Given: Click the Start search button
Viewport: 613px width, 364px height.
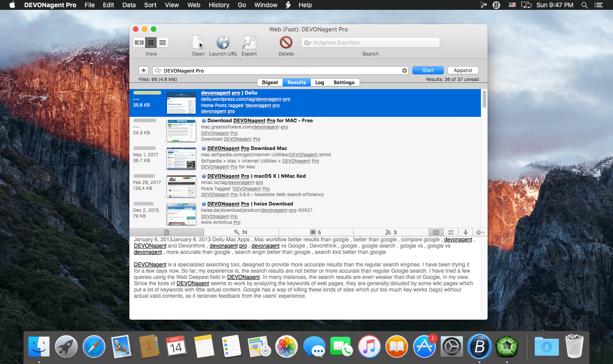Looking at the screenshot, I should [428, 70].
